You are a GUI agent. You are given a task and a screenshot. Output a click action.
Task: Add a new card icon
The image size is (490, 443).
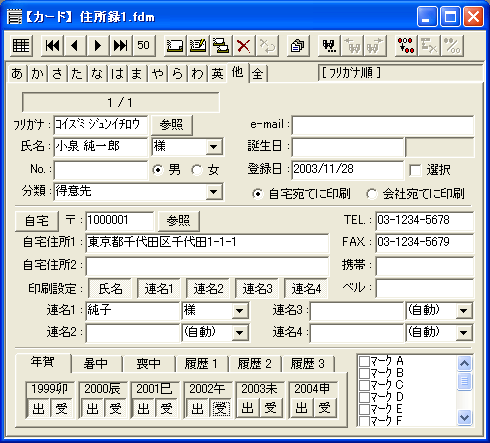[175, 45]
